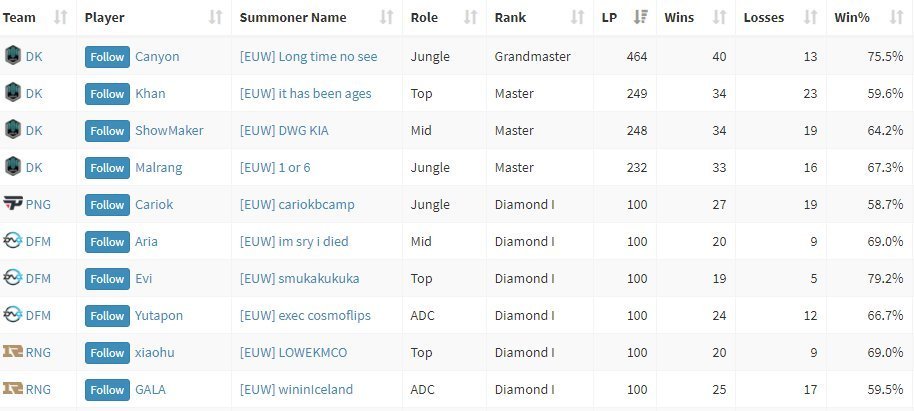Sort table by Team column arrows
The width and height of the screenshot is (914, 411).
61,17
